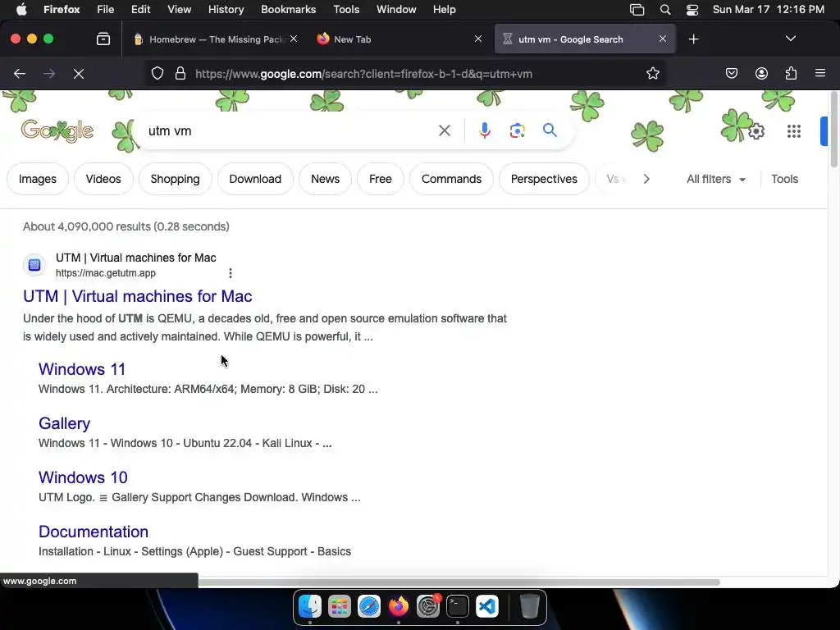Viewport: 840px width, 630px height.
Task: Bookmark this page with star icon
Action: (652, 73)
